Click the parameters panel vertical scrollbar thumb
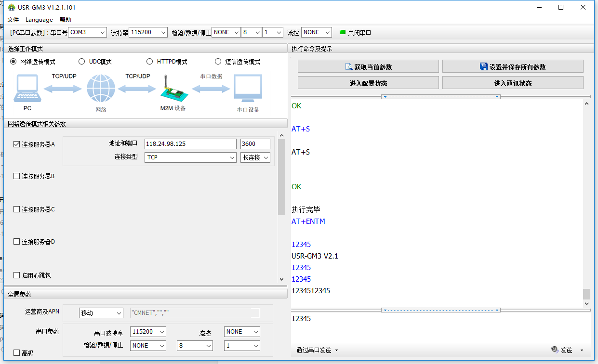This screenshot has height=364, width=598. click(x=282, y=177)
